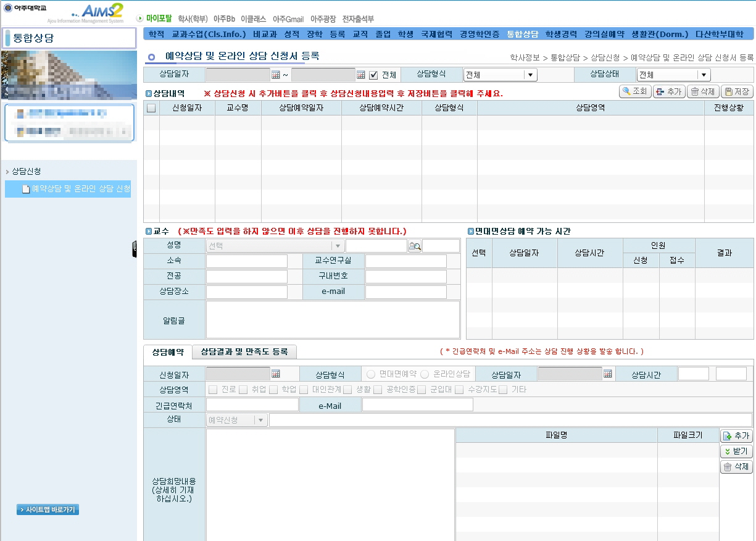Open the 신청일자 calendar icon in reservation form
Image resolution: width=756 pixels, height=541 pixels.
tap(276, 374)
